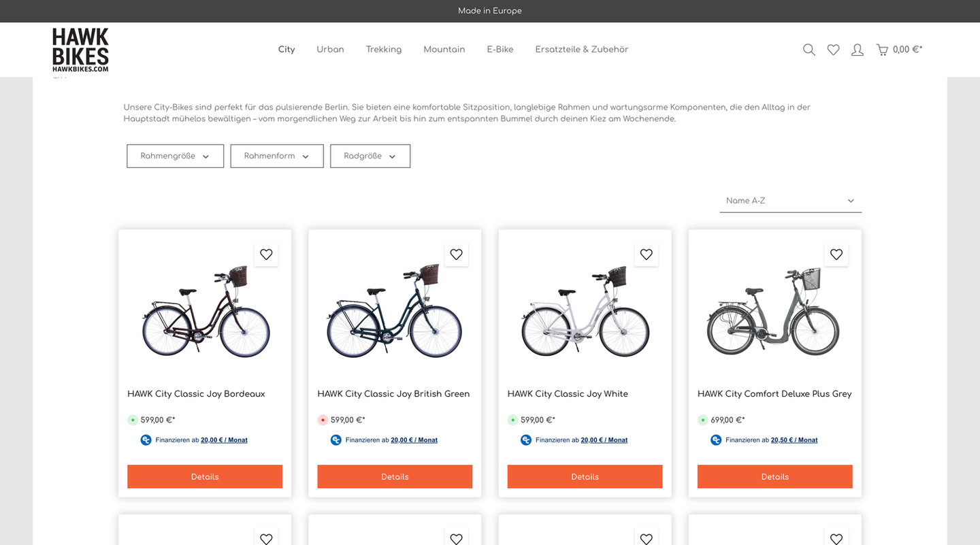Screen dimensions: 980x545
Task: View Details for Classic Joy White
Action: 585,476
